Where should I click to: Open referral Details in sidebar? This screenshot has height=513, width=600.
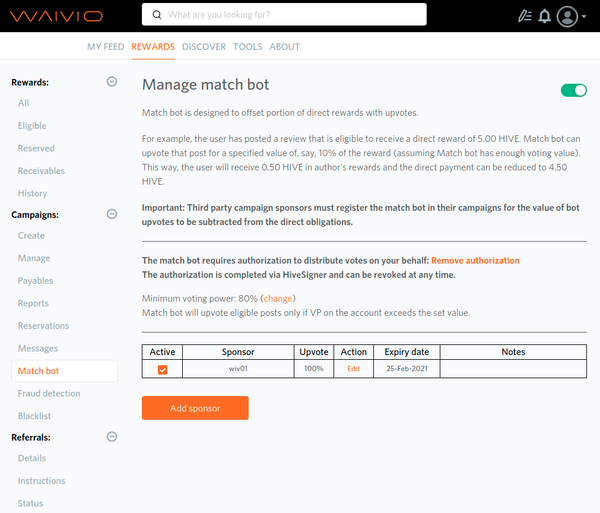[32, 458]
